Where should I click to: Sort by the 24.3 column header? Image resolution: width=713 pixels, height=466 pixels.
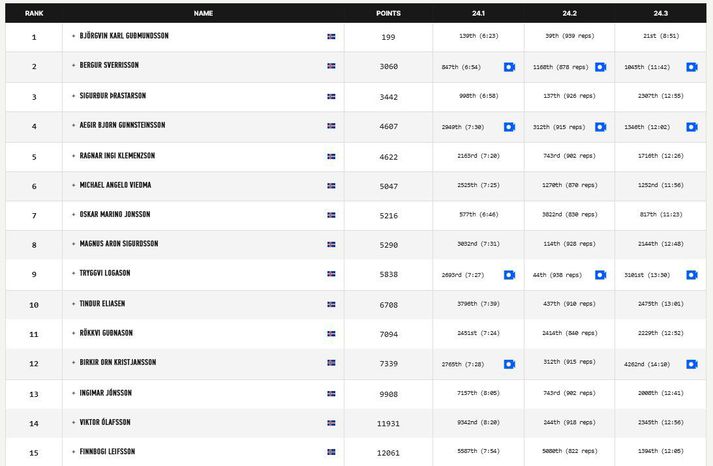pyautogui.click(x=660, y=13)
